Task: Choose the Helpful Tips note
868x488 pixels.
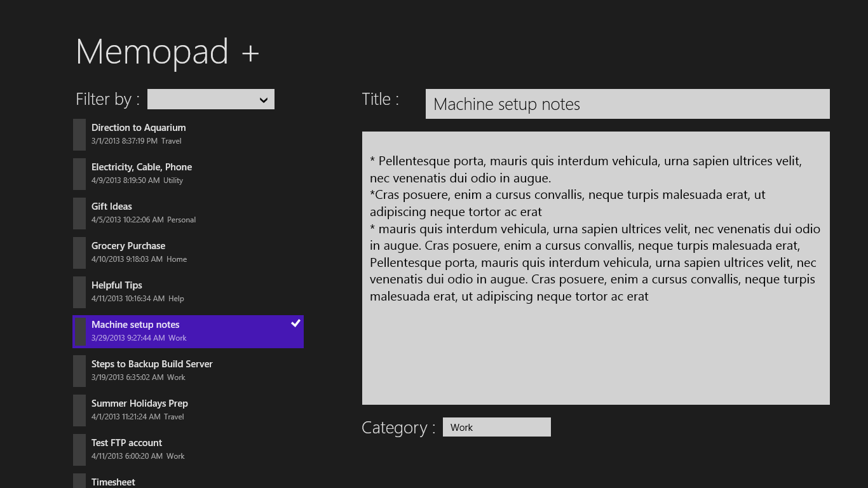Action: click(x=117, y=285)
